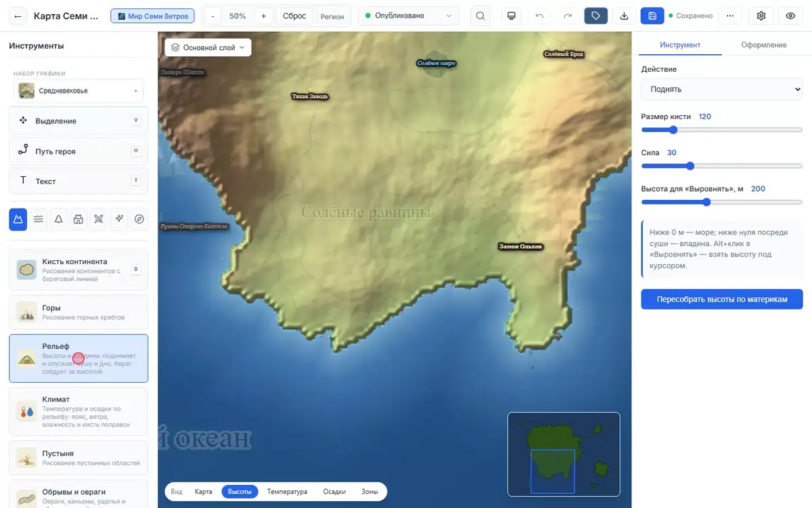Click the minimap overview thumbnail
Viewport: 812px width, 508px height.
pos(564,454)
